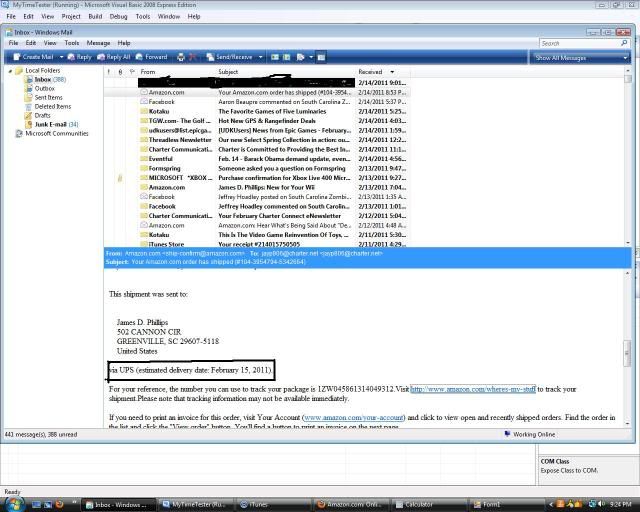This screenshot has width=640, height=512.
Task: Select the MICROSOFT *XBOX purchase confirmation email
Action: point(256,178)
